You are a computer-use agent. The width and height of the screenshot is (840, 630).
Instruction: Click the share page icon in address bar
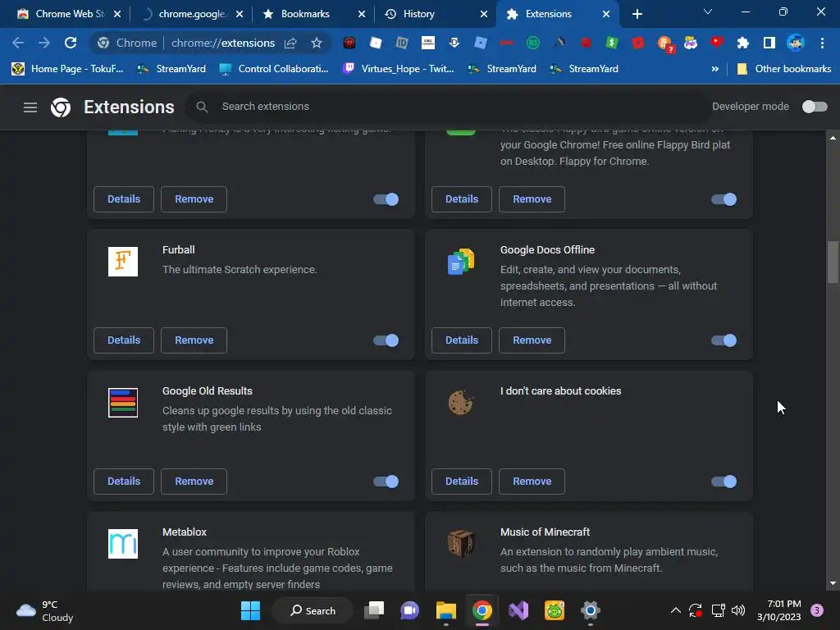point(290,43)
